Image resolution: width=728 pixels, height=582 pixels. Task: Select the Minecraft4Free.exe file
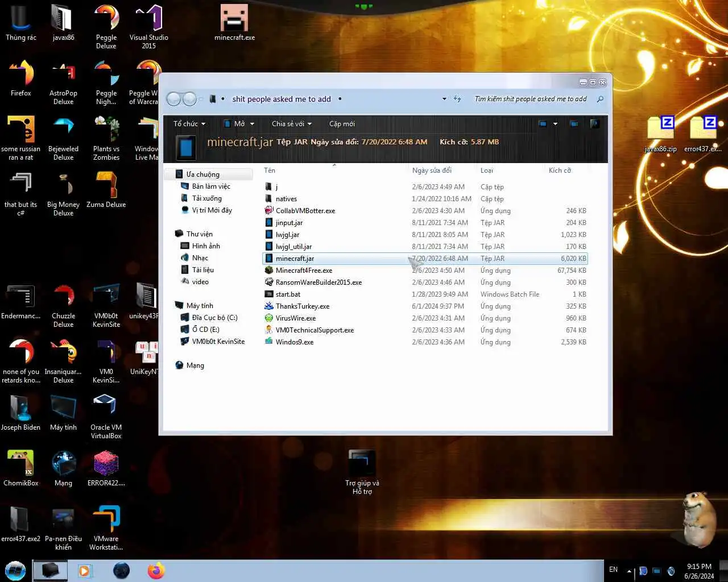pyautogui.click(x=425, y=271)
